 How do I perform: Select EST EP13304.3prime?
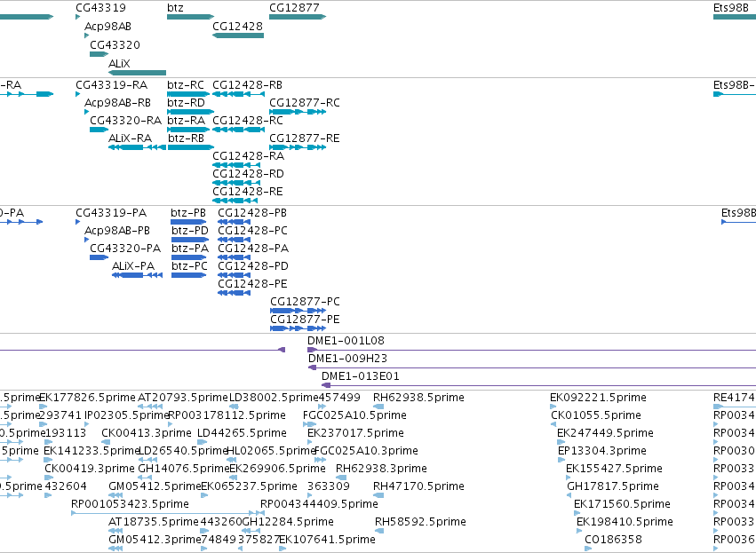(561, 461)
